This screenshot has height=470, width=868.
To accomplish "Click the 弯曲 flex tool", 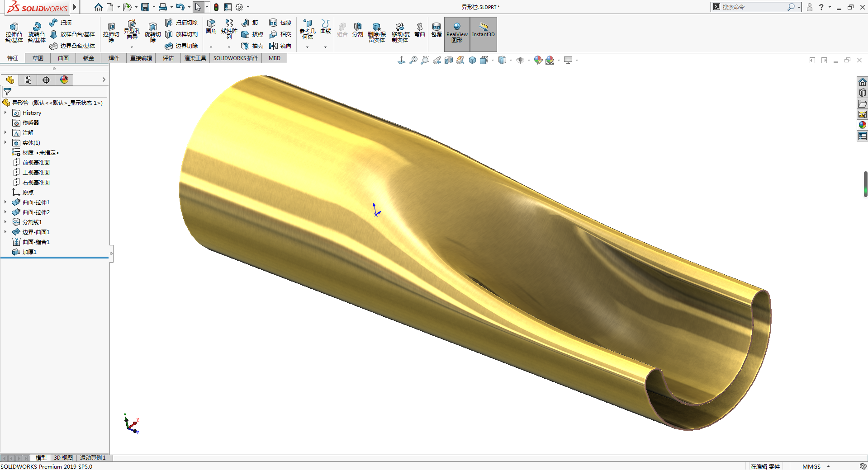I will pyautogui.click(x=420, y=30).
